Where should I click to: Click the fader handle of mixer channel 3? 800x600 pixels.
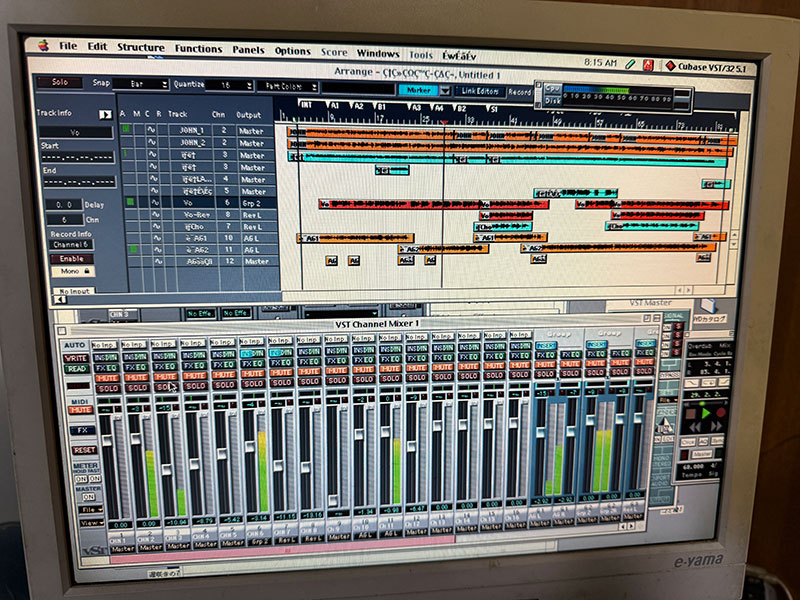coord(166,469)
